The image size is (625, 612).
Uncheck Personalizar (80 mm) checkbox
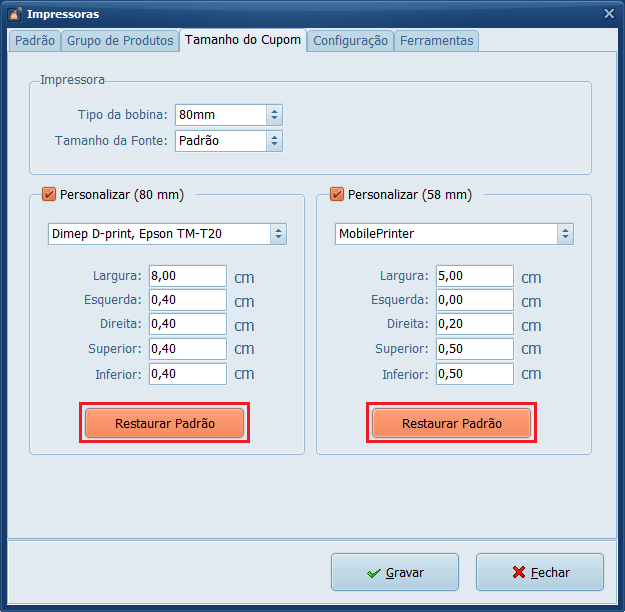coord(49,195)
